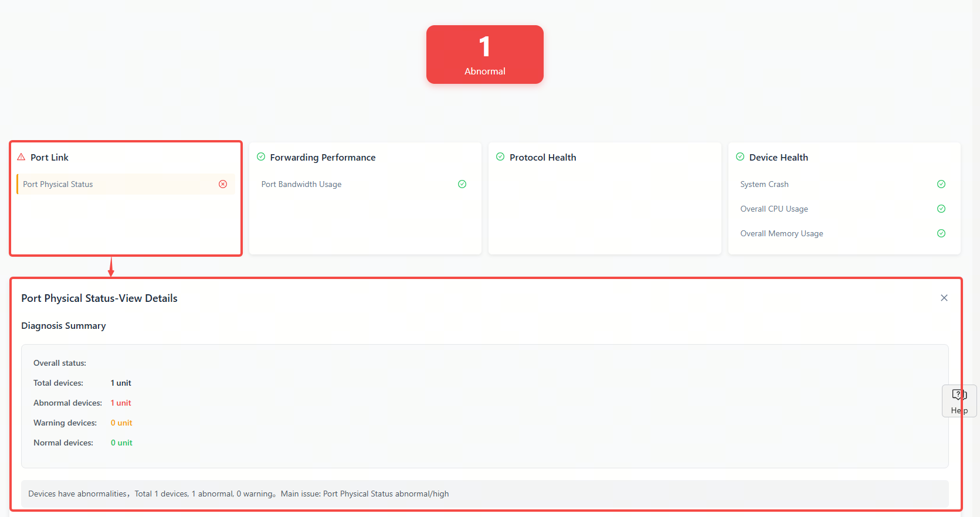Screen dimensions: 980x517
Task: Click the red Abnormal count card
Action: 484,55
